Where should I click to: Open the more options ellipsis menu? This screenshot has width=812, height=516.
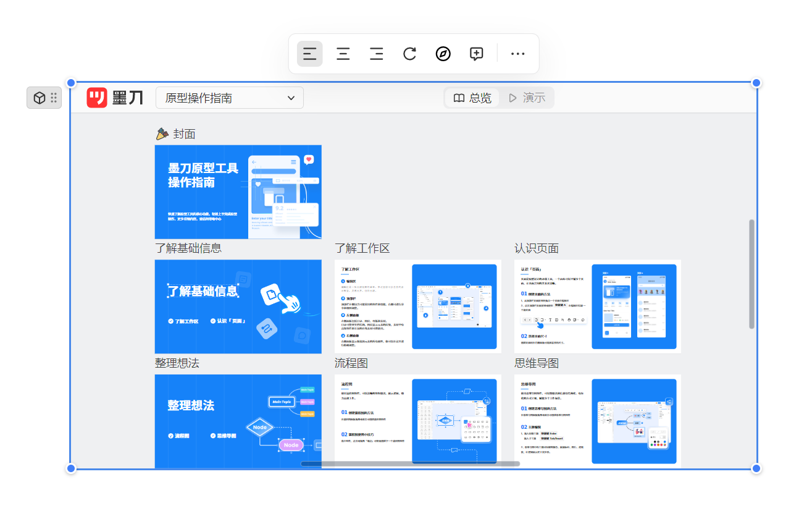click(x=517, y=54)
